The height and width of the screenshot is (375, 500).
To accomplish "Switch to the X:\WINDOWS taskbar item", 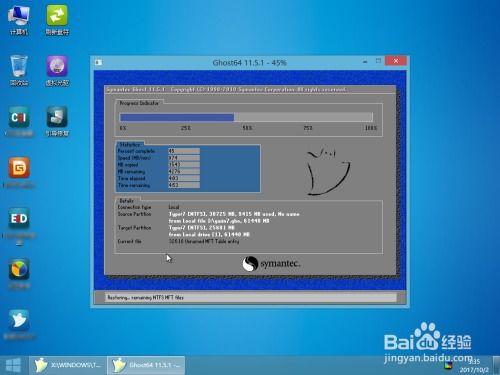I will point(68,365).
